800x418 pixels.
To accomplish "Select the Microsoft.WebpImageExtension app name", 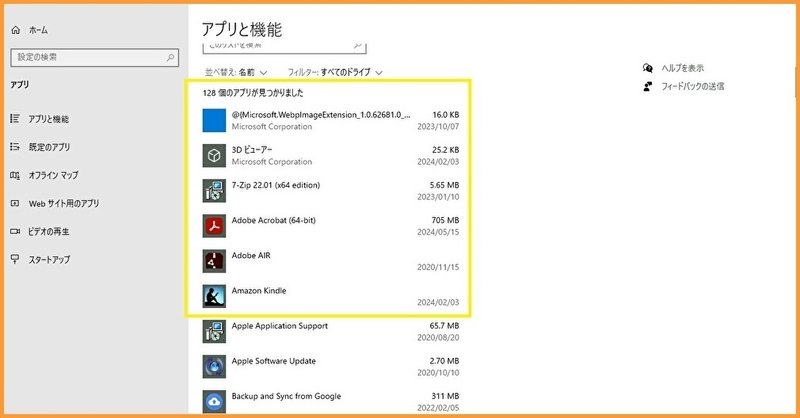I will tap(321, 115).
